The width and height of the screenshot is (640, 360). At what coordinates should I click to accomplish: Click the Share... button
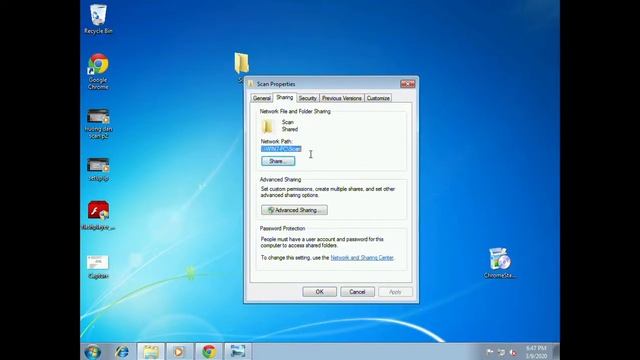point(278,161)
